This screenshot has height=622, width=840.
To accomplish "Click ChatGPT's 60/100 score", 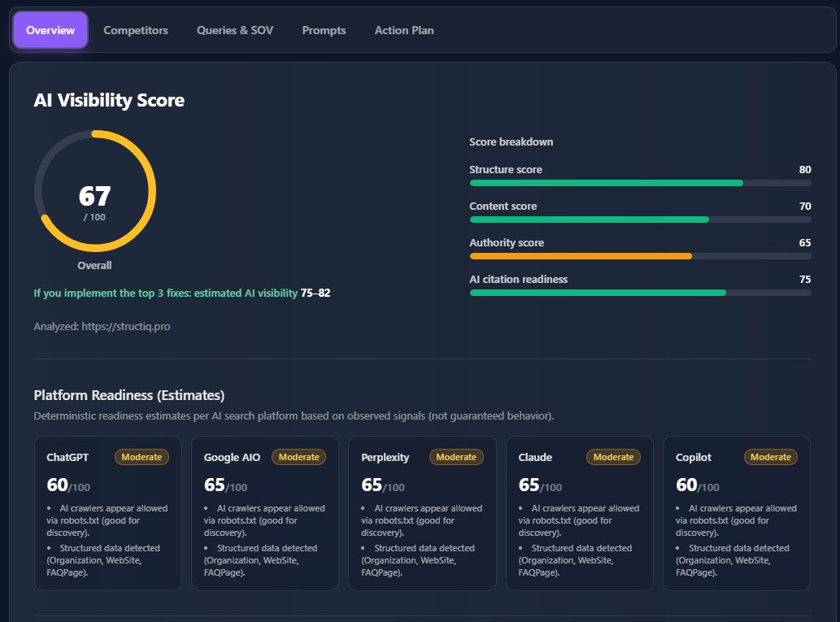I will [68, 485].
